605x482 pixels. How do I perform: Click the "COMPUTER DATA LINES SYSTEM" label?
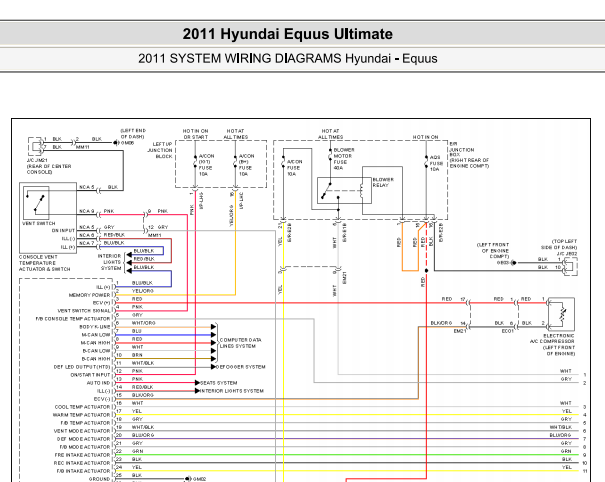(240, 343)
